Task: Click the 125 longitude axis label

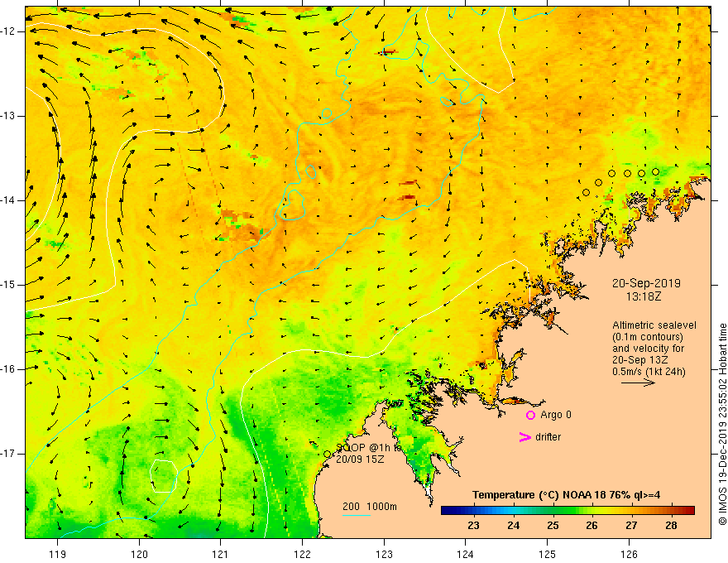Action: (x=548, y=555)
